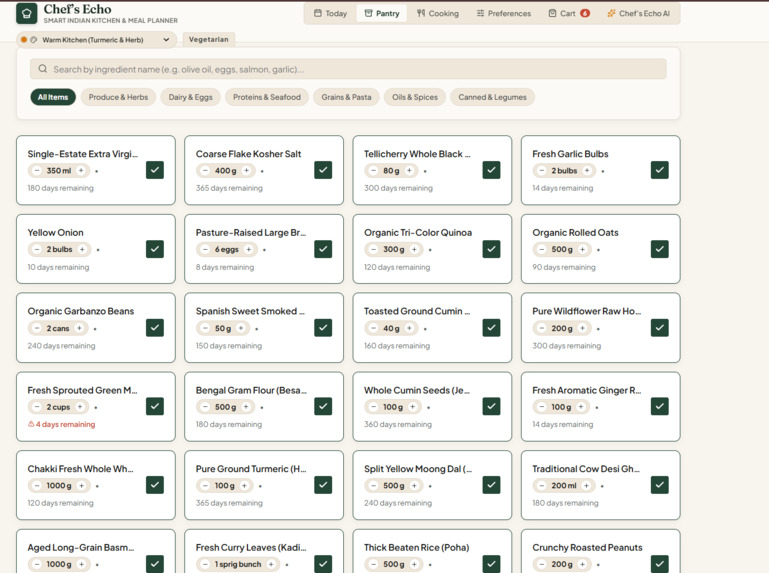Toggle Organic Rolled Oats checkbox
Viewport: 769px width, 573px height.
tap(660, 249)
